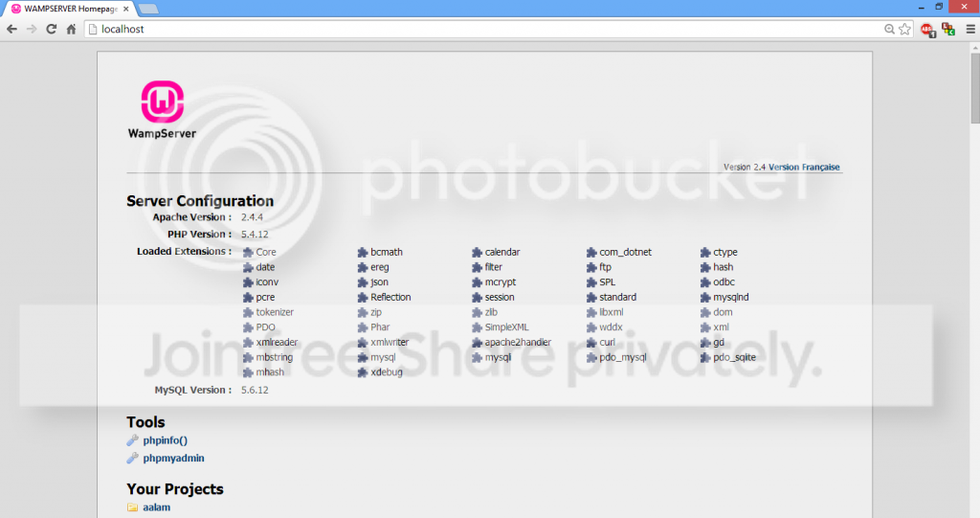
Task: Click the filter extension name
Action: [x=493, y=267]
